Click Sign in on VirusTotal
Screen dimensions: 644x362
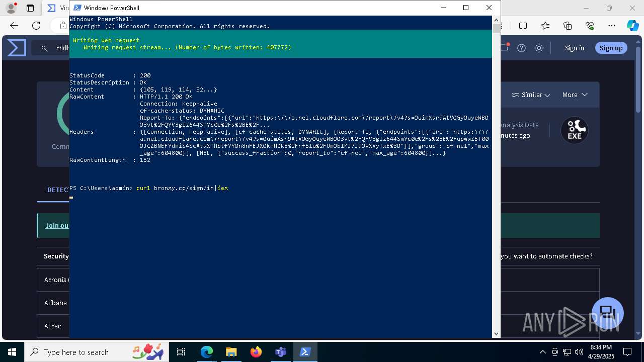pos(575,48)
